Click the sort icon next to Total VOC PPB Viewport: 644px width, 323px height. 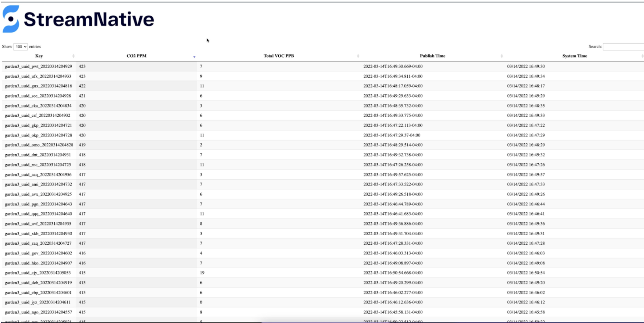358,56
